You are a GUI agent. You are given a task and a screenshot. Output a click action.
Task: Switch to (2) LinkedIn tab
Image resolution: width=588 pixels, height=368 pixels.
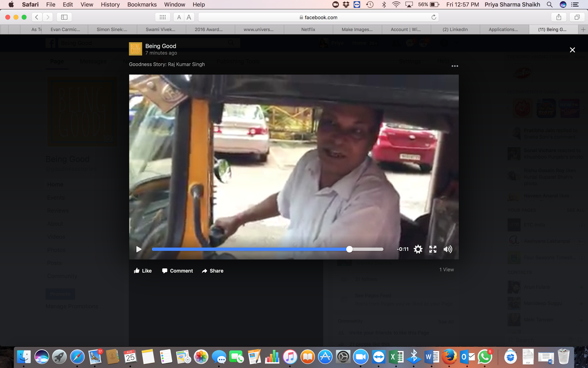455,29
